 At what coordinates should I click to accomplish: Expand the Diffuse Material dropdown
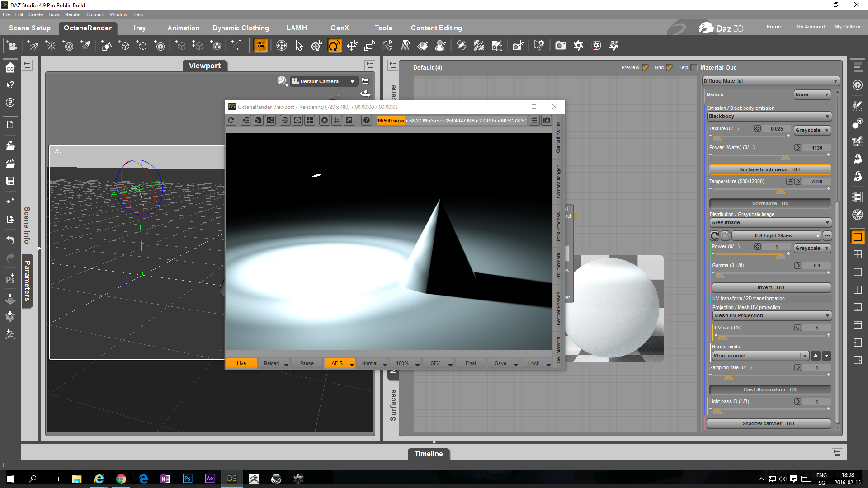[x=835, y=81]
